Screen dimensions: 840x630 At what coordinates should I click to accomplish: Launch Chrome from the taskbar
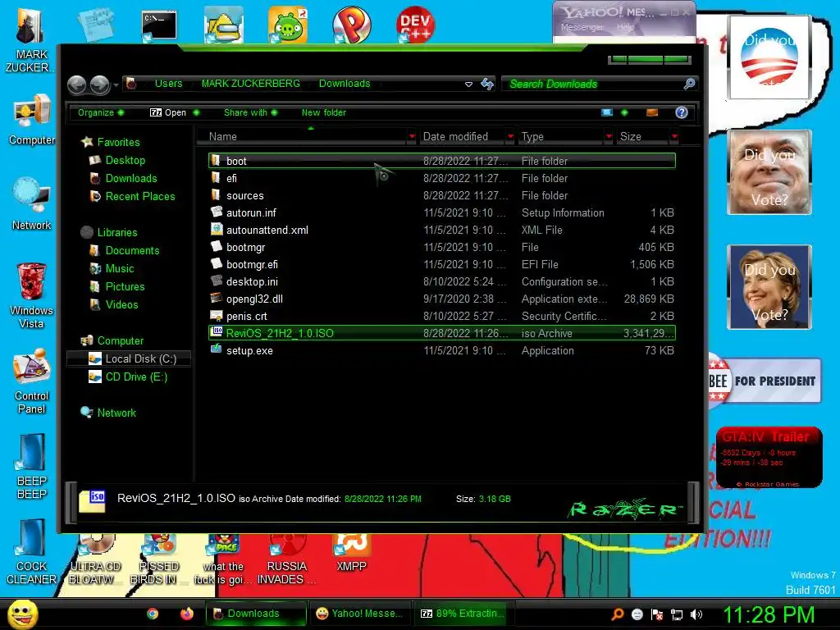(x=153, y=614)
